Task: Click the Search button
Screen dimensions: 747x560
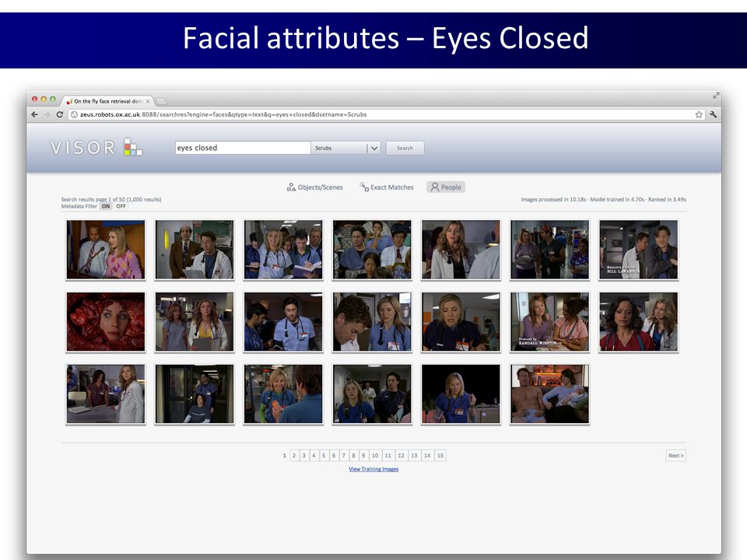Action: [x=405, y=148]
